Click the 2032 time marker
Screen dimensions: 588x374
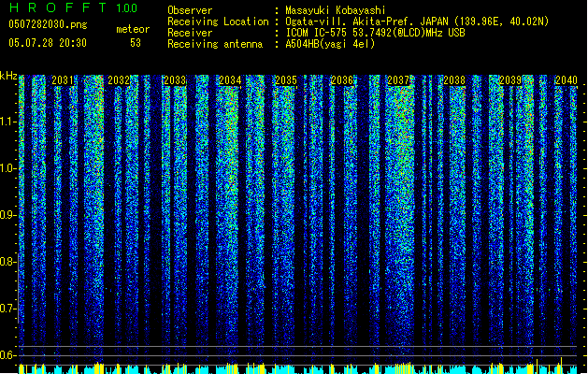pyautogui.click(x=119, y=80)
